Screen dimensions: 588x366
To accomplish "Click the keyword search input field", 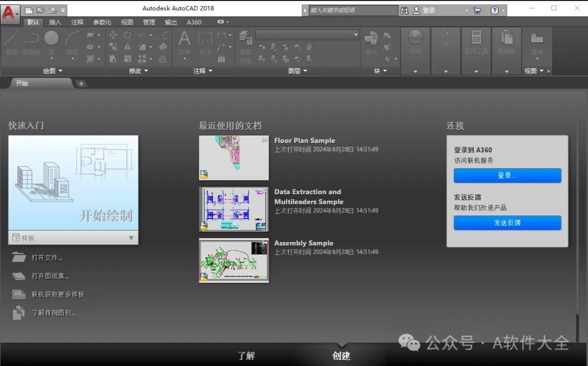I will tap(353, 10).
